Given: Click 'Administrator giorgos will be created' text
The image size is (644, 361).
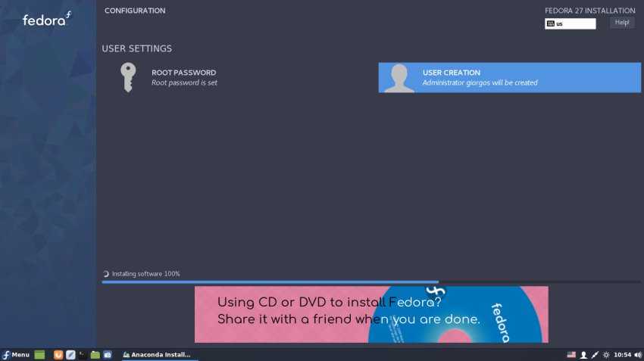Looking at the screenshot, I should click(x=480, y=82).
